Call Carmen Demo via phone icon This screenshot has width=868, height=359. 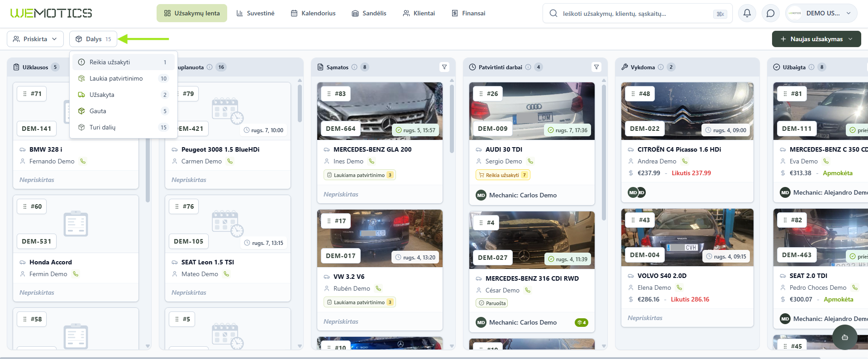coord(230,161)
